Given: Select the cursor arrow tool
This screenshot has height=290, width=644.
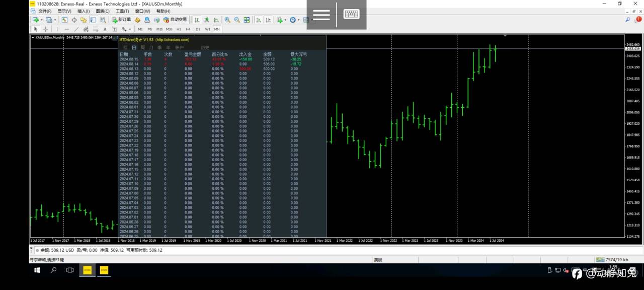Looking at the screenshot, I should point(36,29).
